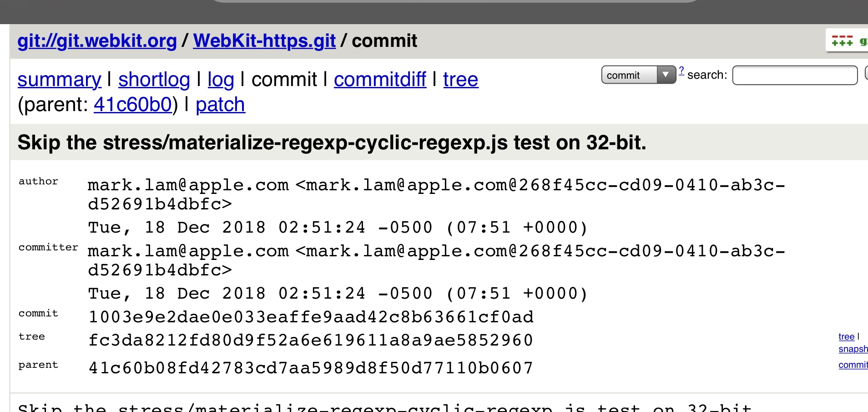
Task: Switch to the shortlog view
Action: [x=154, y=80]
